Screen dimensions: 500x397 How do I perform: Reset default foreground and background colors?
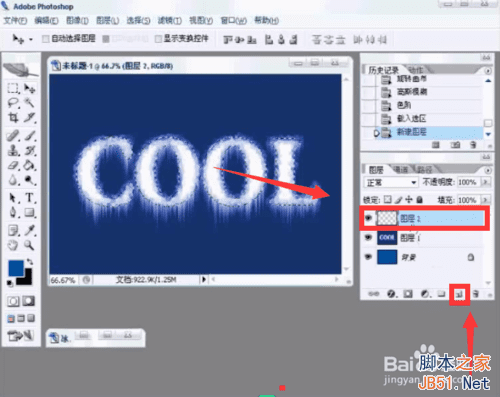(10, 283)
